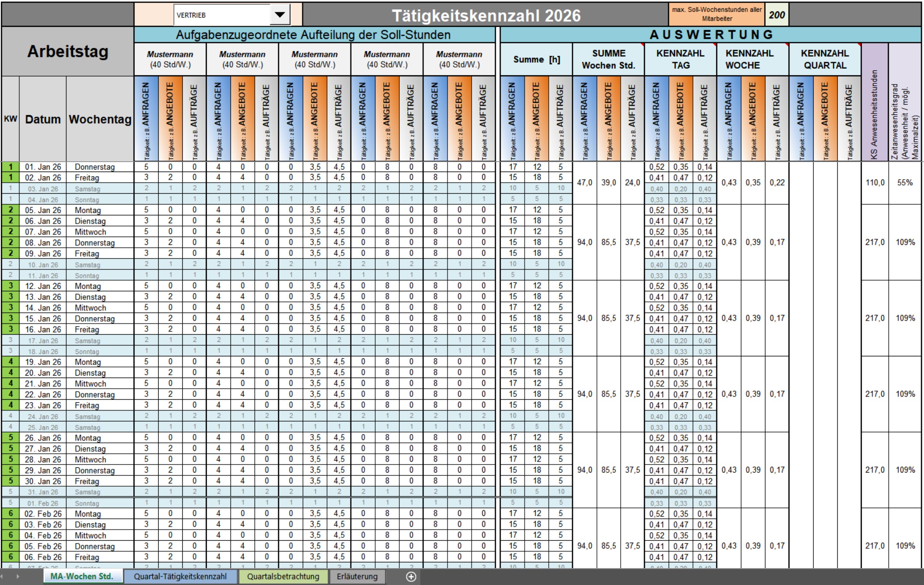This screenshot has height=585, width=924.
Task: Select the KENNZAHL QUARTAL header cell
Action: [825, 59]
